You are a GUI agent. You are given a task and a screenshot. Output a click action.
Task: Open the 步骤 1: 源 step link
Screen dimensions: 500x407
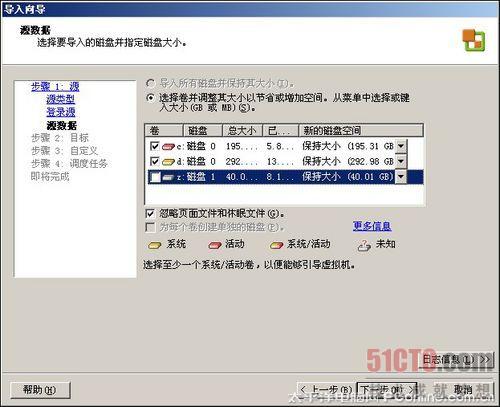point(55,87)
